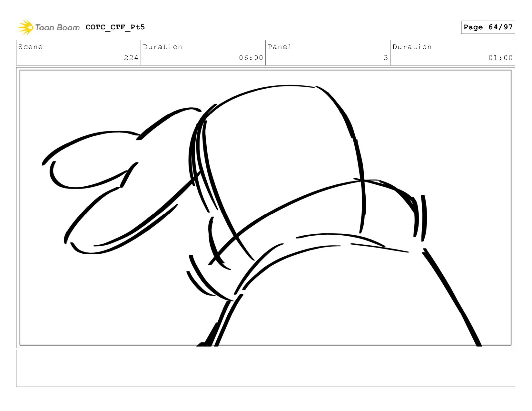
Task: Click the Scene label
Action: (x=30, y=47)
